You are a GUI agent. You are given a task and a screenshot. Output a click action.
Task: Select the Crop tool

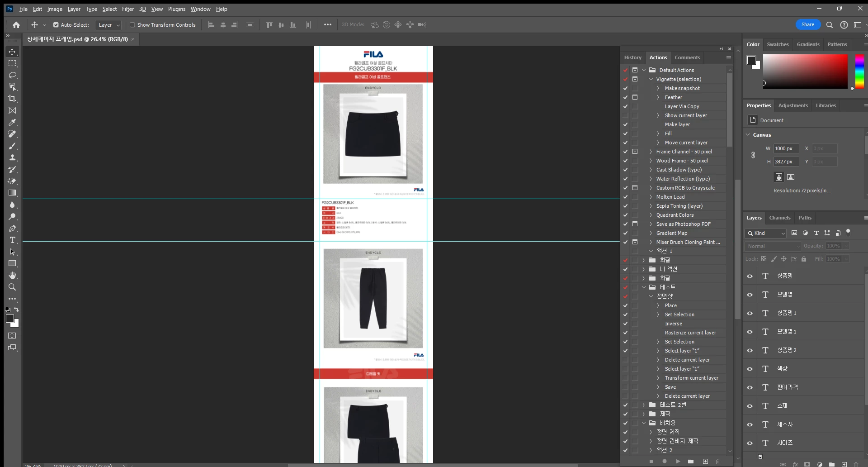tap(12, 99)
